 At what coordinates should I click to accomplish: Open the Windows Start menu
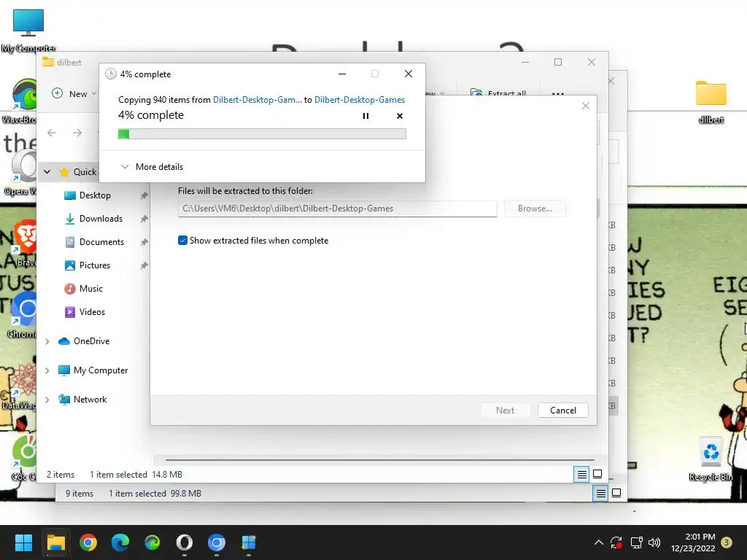23,542
